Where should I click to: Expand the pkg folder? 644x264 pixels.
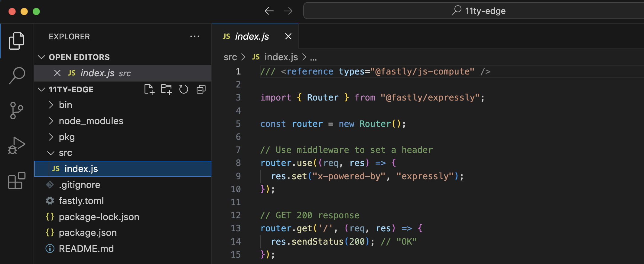(51, 137)
